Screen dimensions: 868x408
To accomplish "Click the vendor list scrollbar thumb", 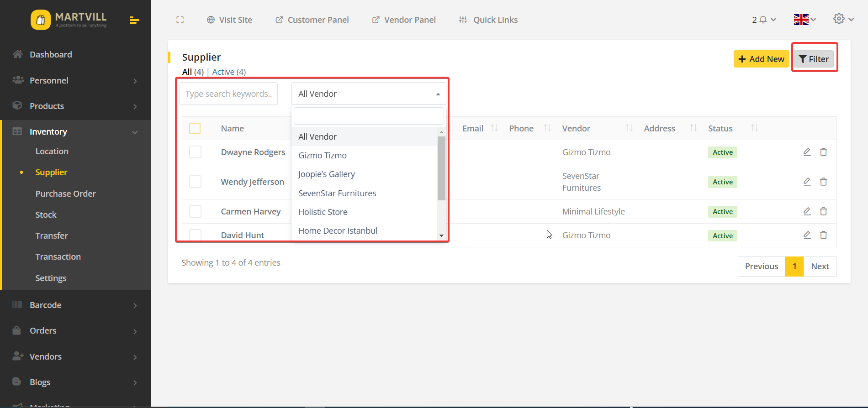I will pos(441,168).
